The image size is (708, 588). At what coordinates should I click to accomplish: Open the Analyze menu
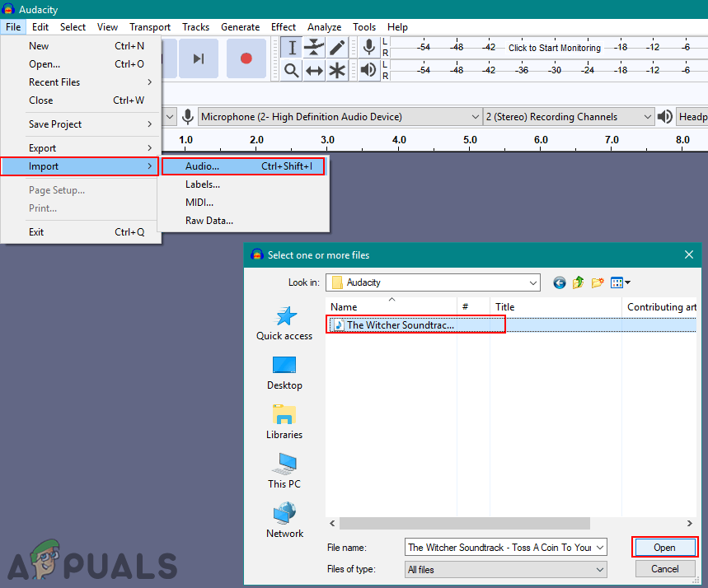[x=324, y=27]
